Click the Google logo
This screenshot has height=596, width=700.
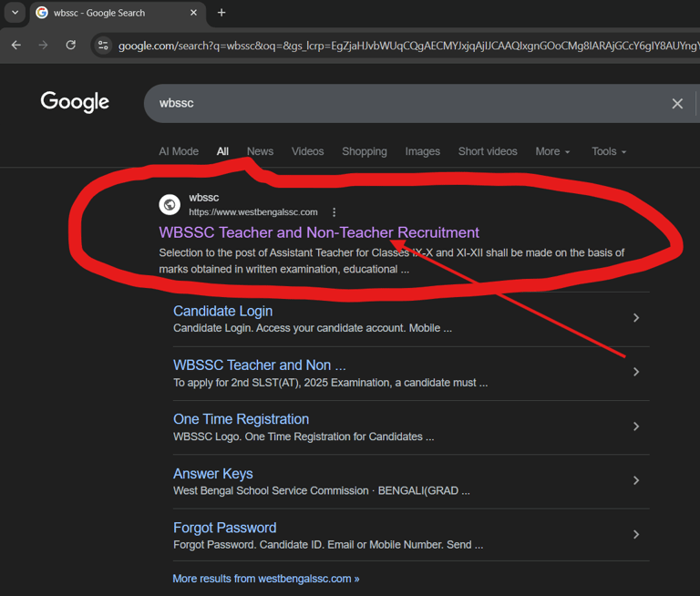(75, 102)
